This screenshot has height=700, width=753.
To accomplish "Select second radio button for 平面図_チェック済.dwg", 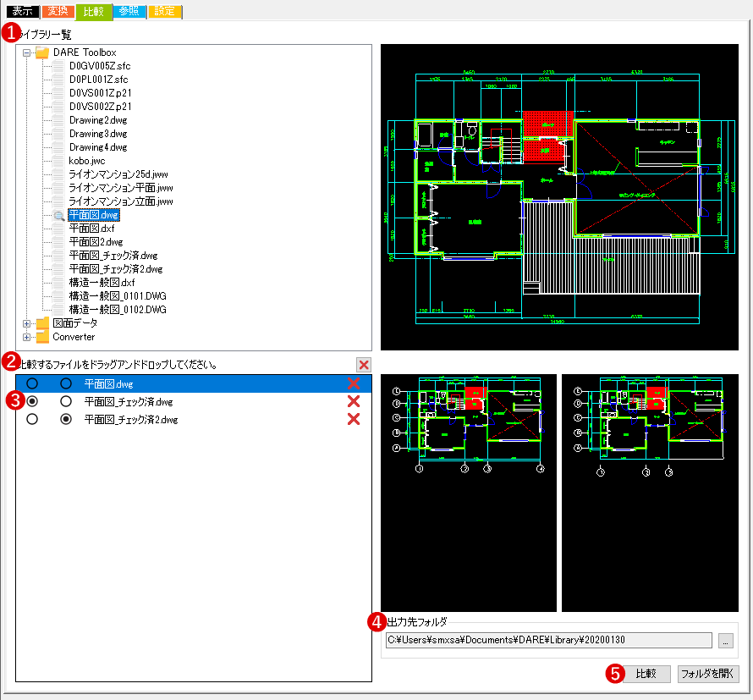I will [66, 401].
